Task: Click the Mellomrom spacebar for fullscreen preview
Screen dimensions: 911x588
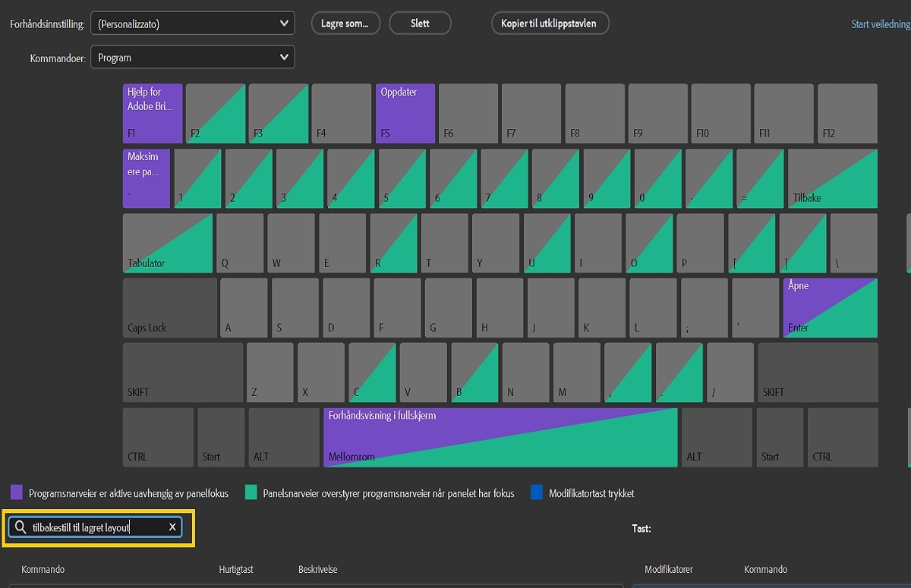Action: tap(501, 437)
